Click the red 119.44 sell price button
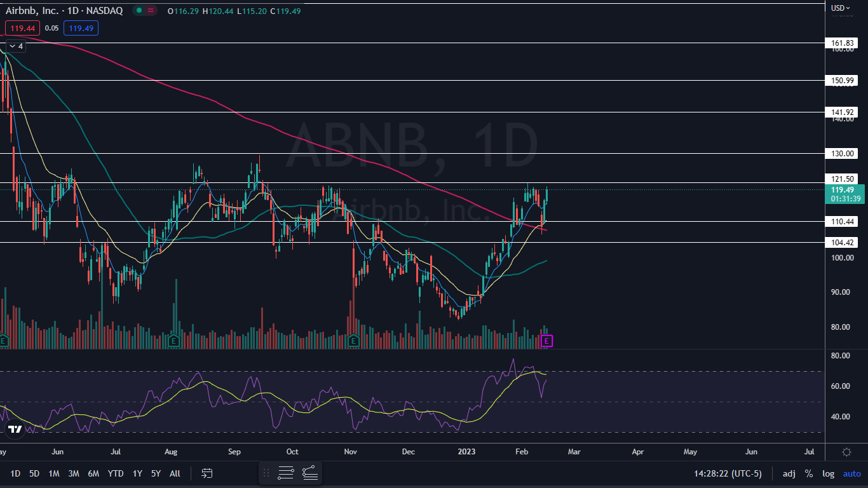 click(22, 28)
